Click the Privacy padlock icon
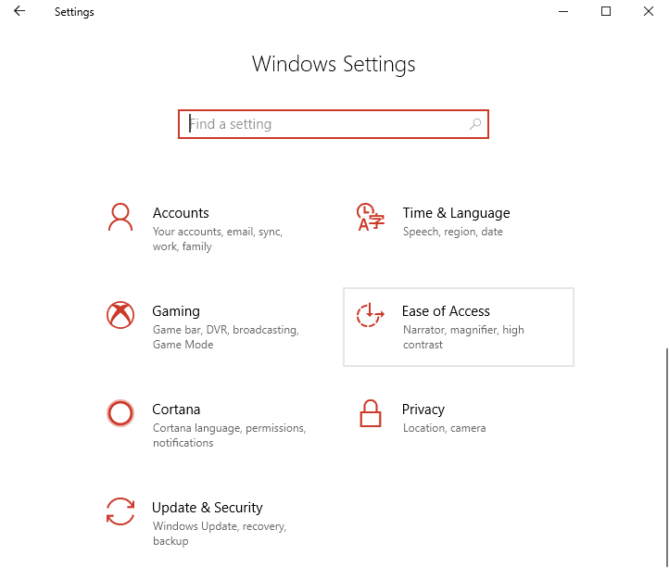This screenshot has height=580, width=669. pyautogui.click(x=370, y=413)
